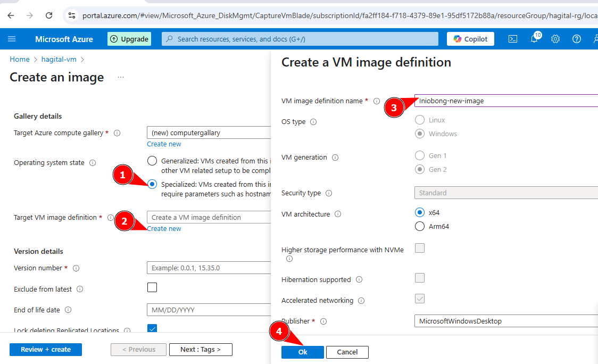Viewport: 598px width, 364px height.
Task: Show info for Security type
Action: 329,193
